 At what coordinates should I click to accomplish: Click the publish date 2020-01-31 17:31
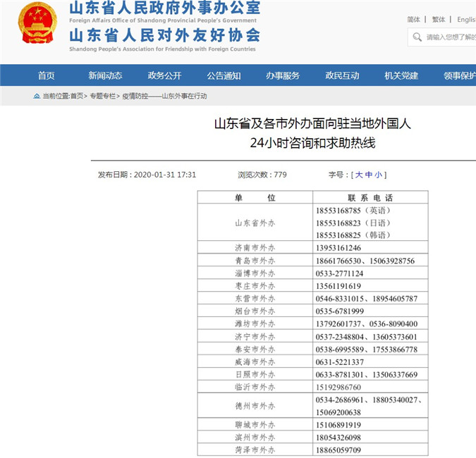click(x=165, y=175)
